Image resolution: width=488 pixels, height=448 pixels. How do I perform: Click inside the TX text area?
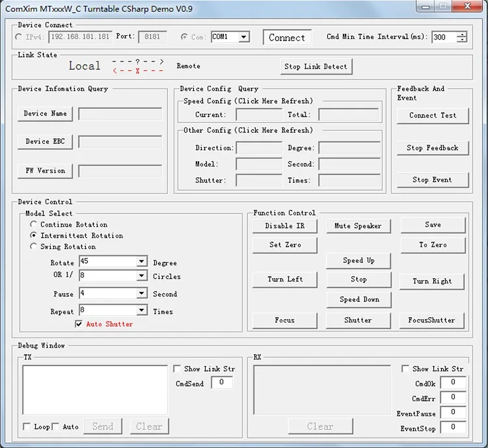click(95, 389)
